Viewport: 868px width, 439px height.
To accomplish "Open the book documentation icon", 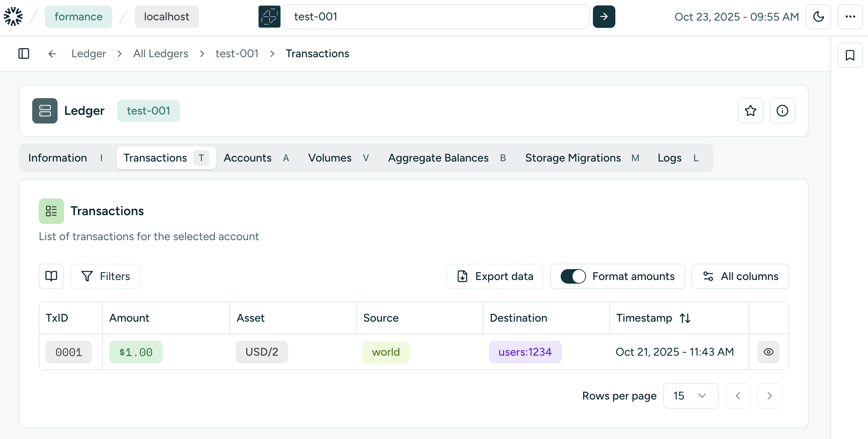I will click(51, 276).
